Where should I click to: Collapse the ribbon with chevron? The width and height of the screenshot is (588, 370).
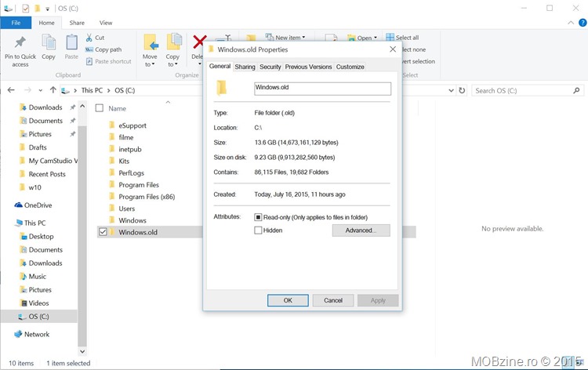click(571, 23)
